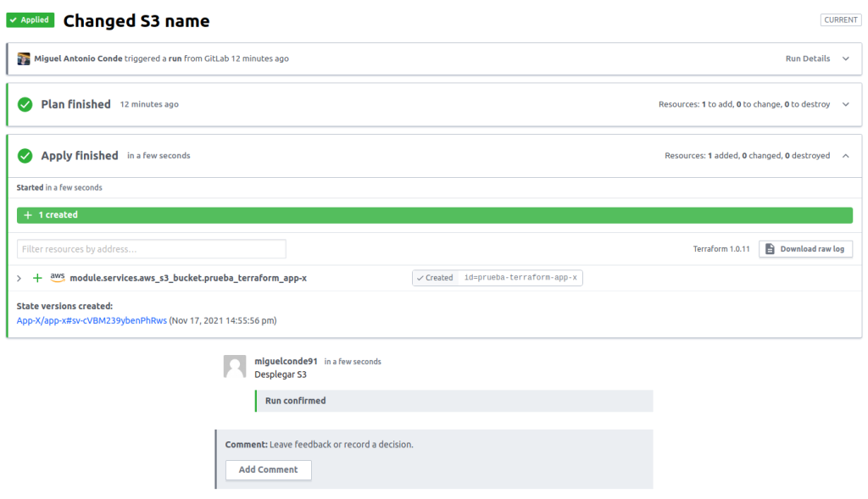The height and width of the screenshot is (499, 868).
Task: Expand the Run Details chevron
Action: pos(845,58)
